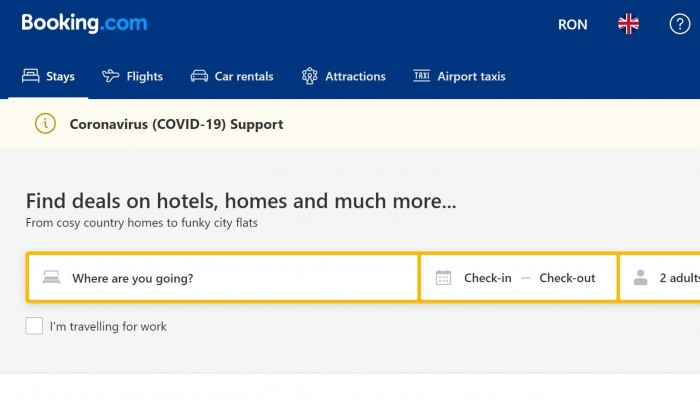Click the help question mark icon
700x402 pixels.
(679, 24)
